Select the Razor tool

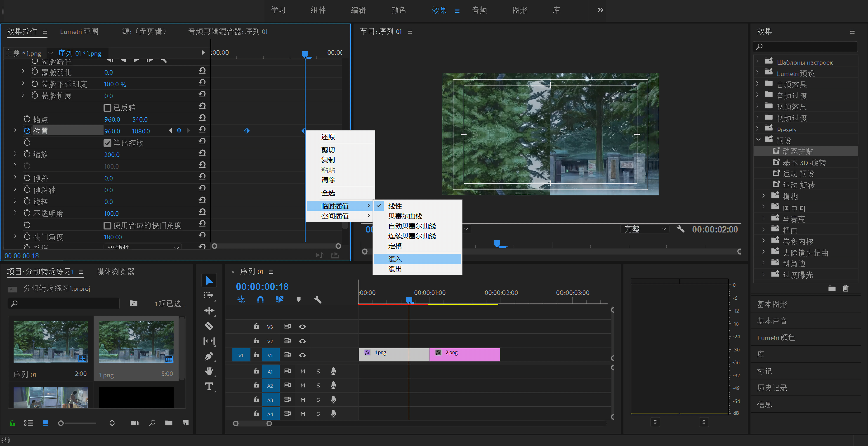click(209, 326)
